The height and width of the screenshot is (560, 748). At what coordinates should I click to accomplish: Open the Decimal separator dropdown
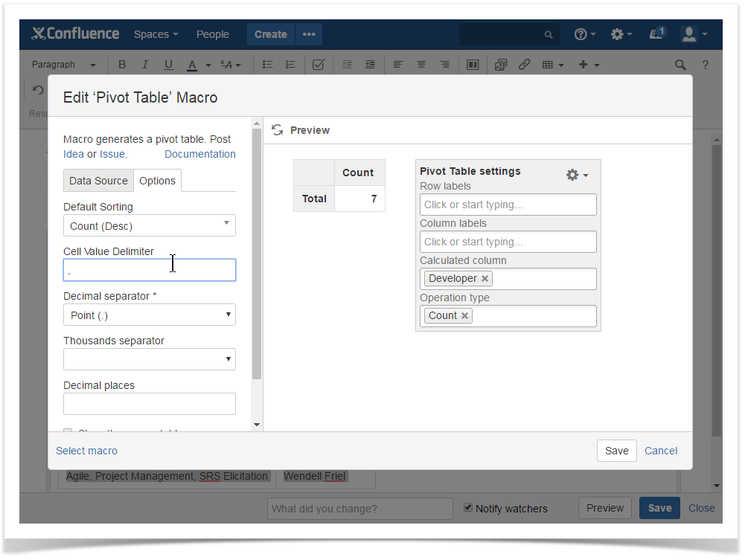click(x=150, y=315)
